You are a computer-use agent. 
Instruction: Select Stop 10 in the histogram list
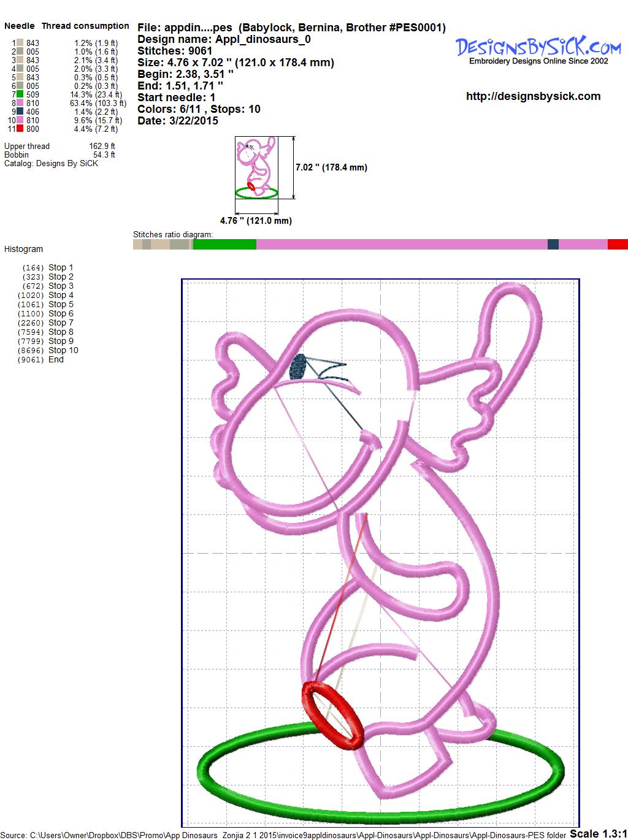coord(63,350)
